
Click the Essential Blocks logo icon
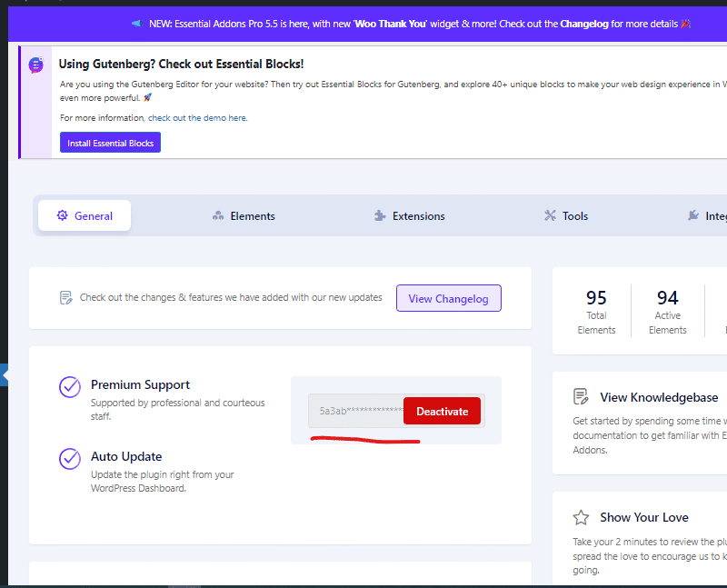click(35, 65)
